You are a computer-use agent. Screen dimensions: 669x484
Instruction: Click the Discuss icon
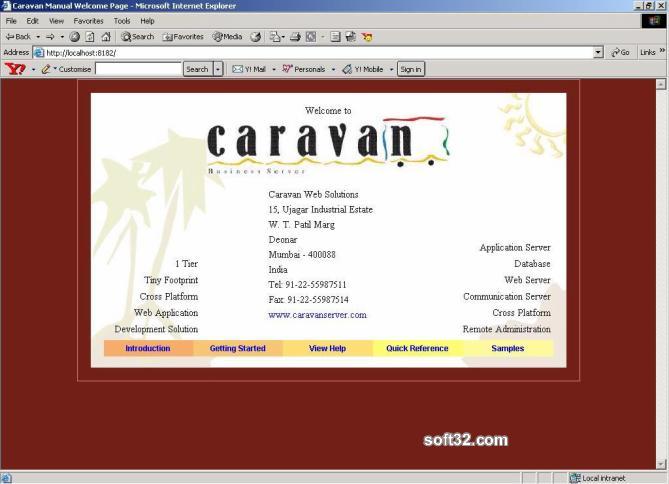[x=335, y=37]
